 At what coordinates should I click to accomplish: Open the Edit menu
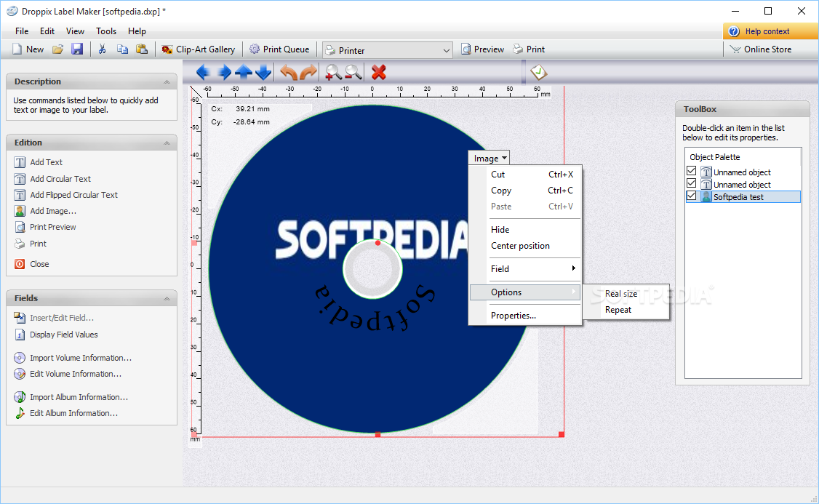point(47,31)
